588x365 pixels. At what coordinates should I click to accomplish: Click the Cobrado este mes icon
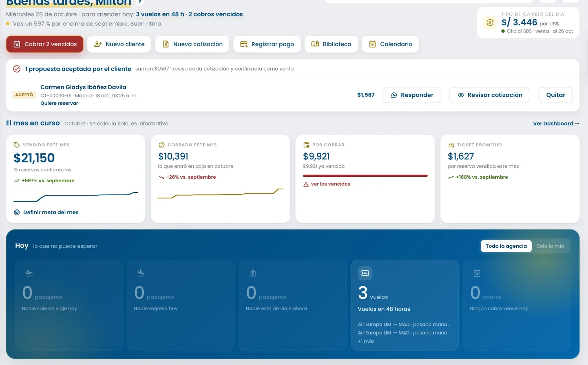(161, 145)
